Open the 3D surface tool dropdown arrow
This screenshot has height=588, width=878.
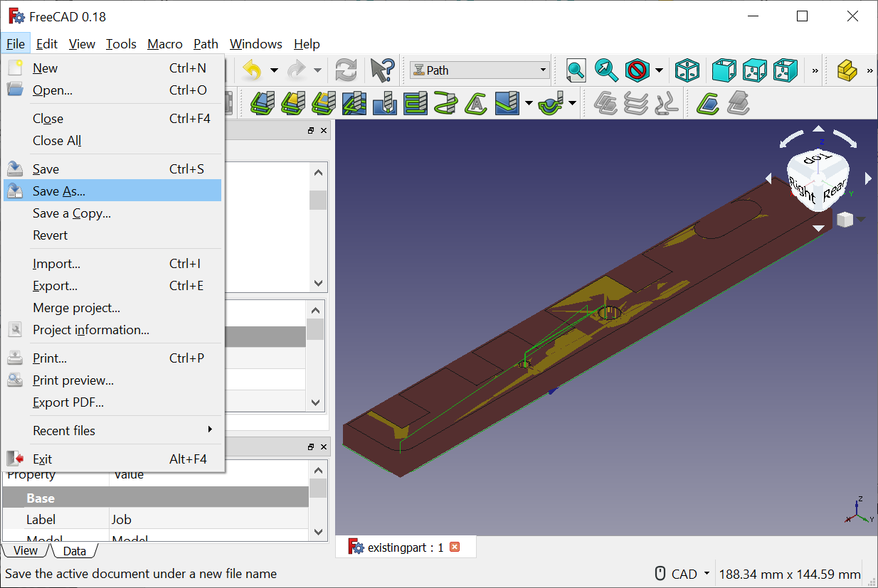click(x=529, y=104)
